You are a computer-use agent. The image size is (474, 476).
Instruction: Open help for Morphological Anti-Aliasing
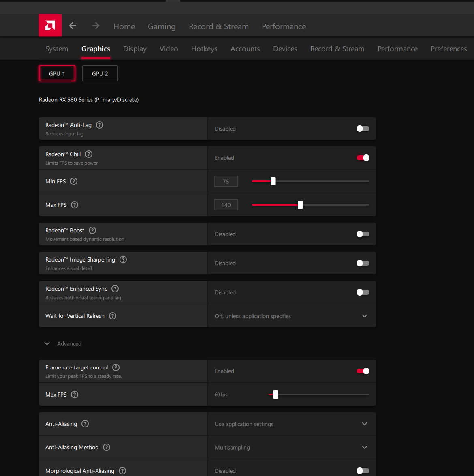tap(122, 471)
